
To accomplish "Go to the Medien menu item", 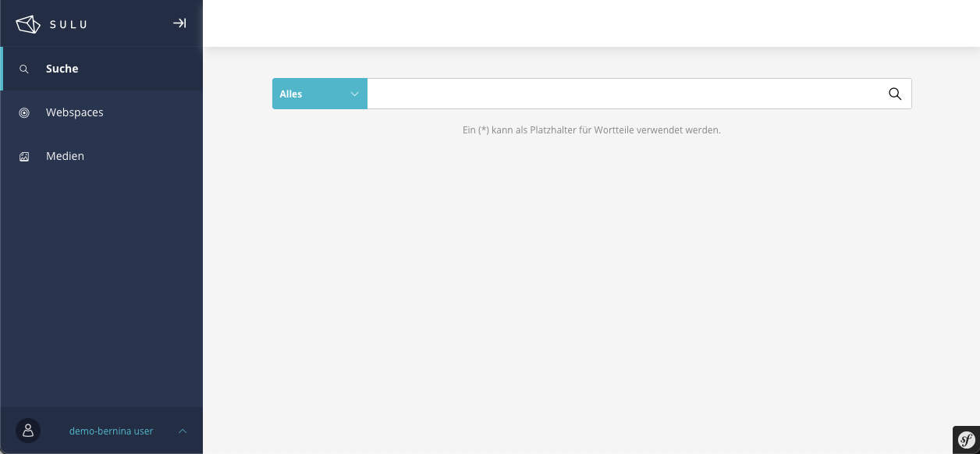I will click(66, 156).
